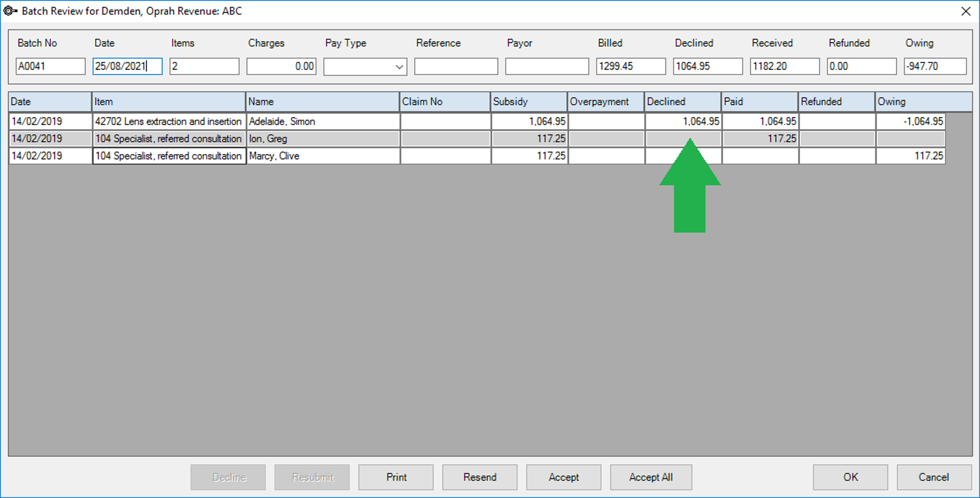Click Subsidy 1,064.95 for Adelaide, Simon
Viewport: 980px width, 498px height.
[529, 122]
